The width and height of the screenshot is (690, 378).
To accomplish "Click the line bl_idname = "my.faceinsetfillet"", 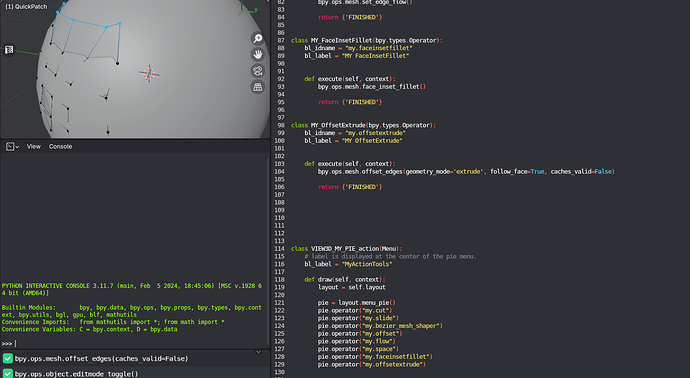I will click(358, 48).
